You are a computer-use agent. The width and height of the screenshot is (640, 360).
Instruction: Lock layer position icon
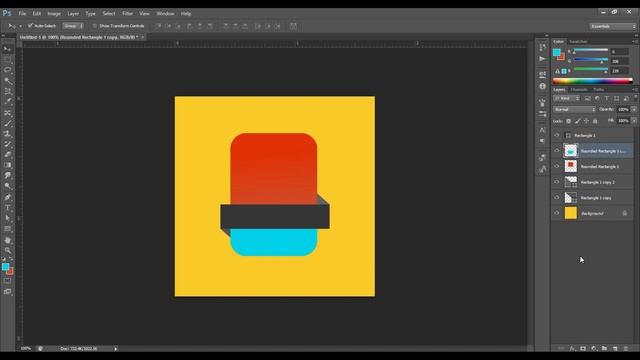tap(586, 121)
